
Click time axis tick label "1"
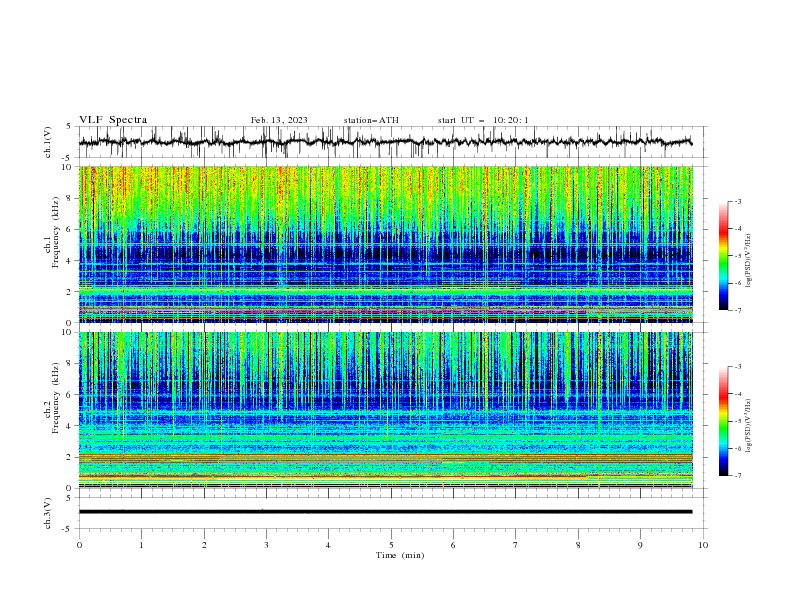tap(141, 545)
